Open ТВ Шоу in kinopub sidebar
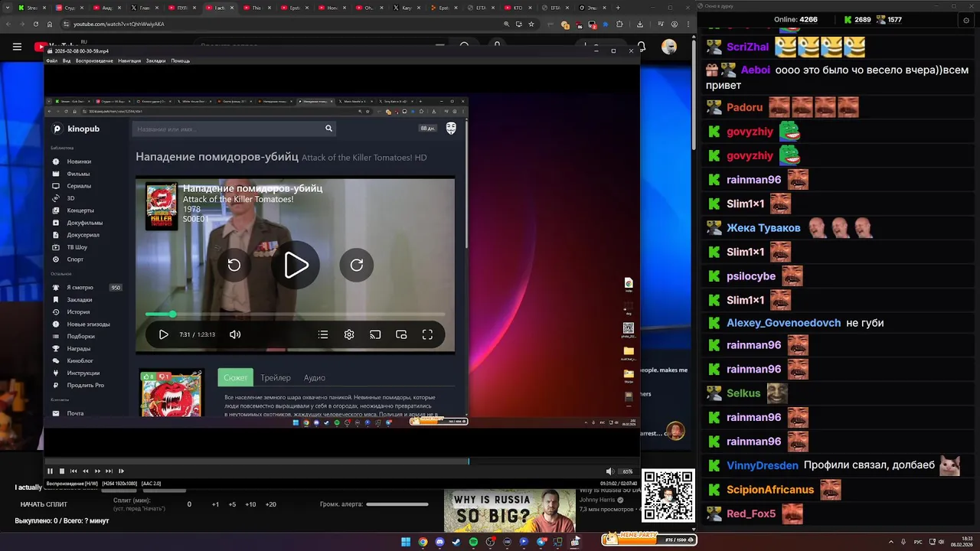The width and height of the screenshot is (980, 551). [x=77, y=247]
